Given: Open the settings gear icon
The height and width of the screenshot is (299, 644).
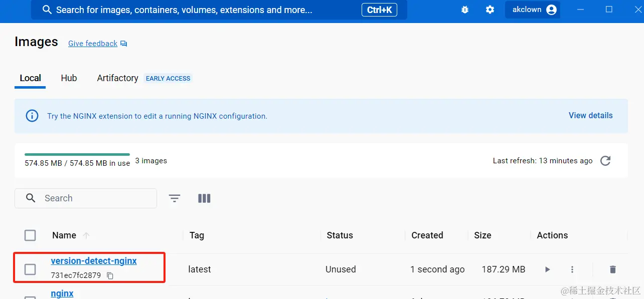Looking at the screenshot, I should [x=490, y=10].
